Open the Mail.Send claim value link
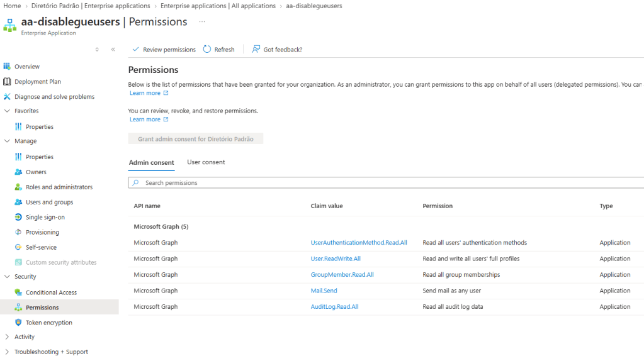The width and height of the screenshot is (644, 361). point(324,291)
